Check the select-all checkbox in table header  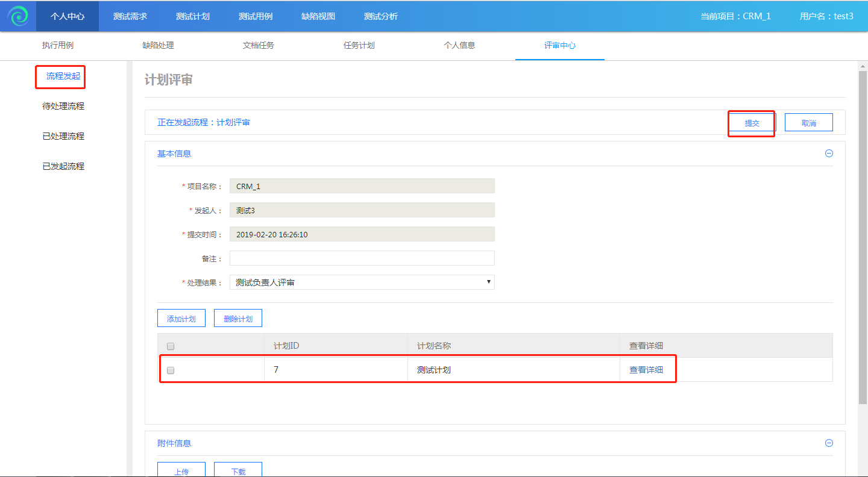171,346
